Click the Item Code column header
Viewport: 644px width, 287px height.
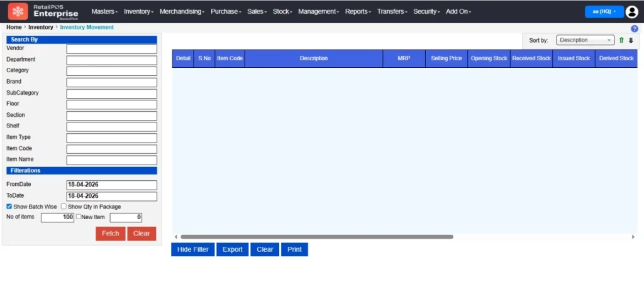(x=230, y=58)
